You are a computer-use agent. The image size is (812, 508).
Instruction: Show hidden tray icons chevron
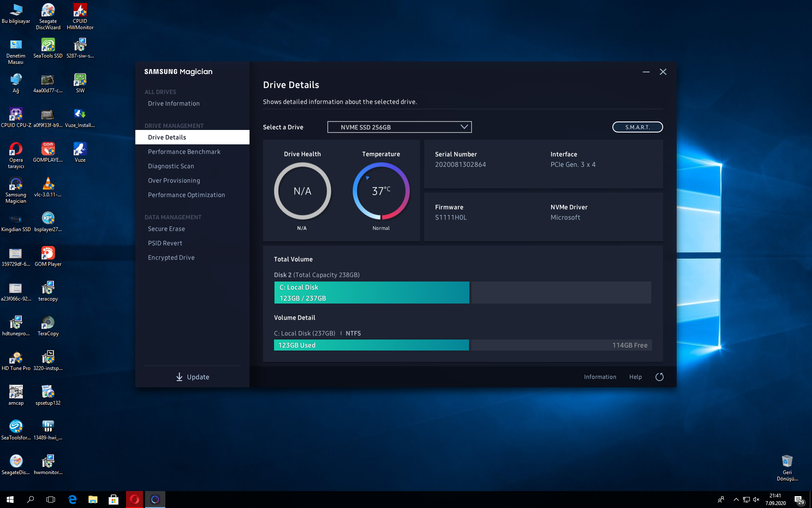[736, 500]
